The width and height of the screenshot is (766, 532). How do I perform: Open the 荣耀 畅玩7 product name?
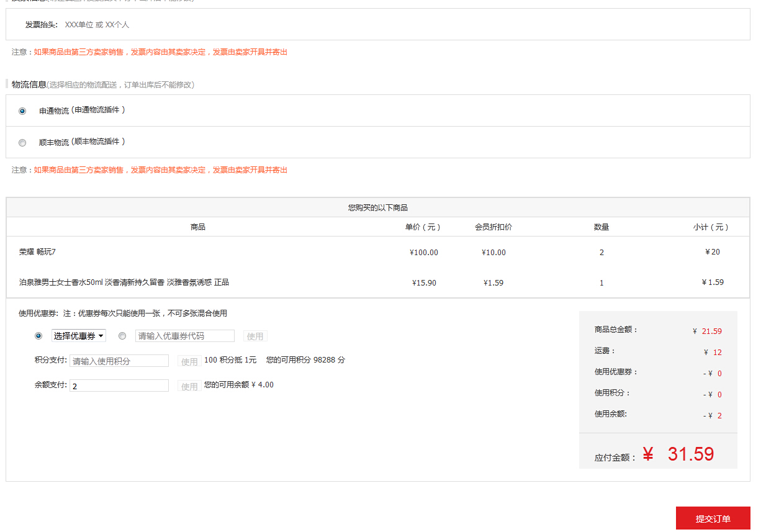(x=38, y=251)
